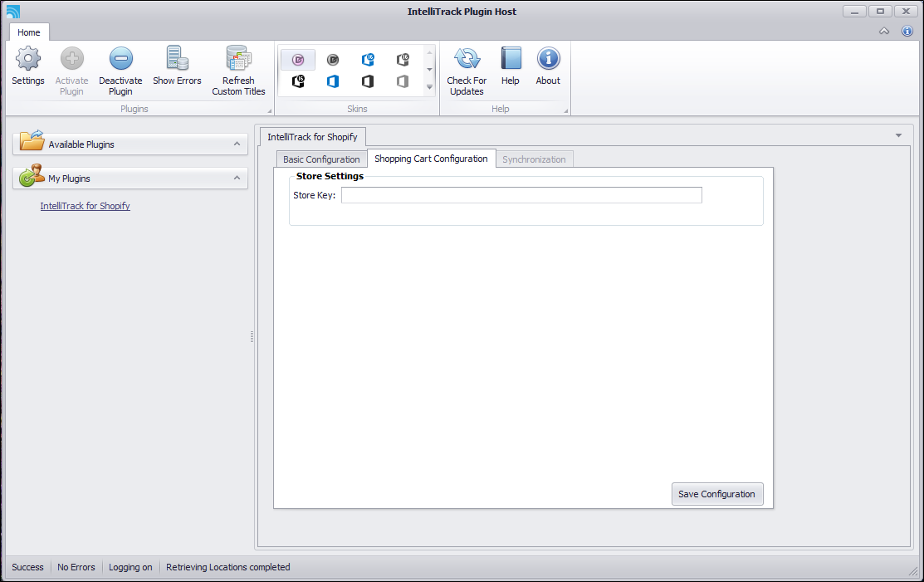Click the Logging on status bar entry

[130, 567]
